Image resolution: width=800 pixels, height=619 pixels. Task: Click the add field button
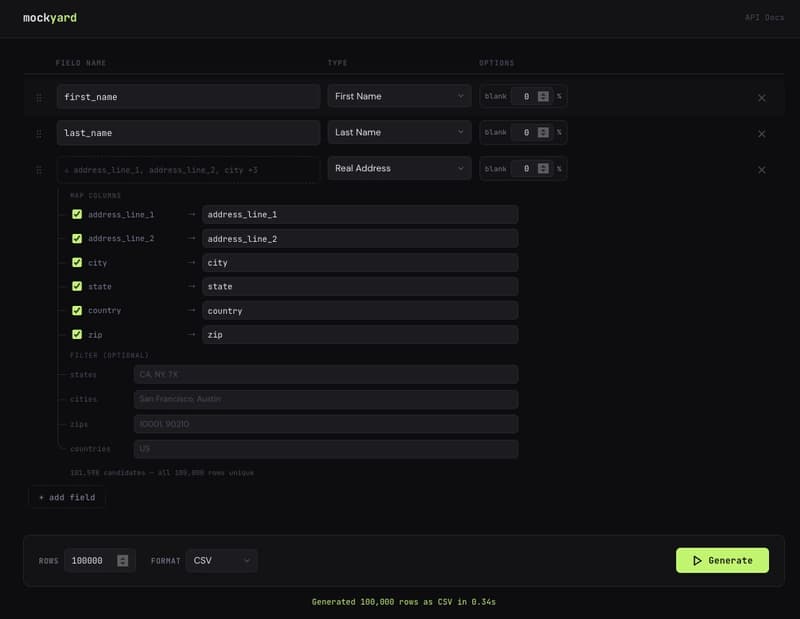[x=67, y=497]
